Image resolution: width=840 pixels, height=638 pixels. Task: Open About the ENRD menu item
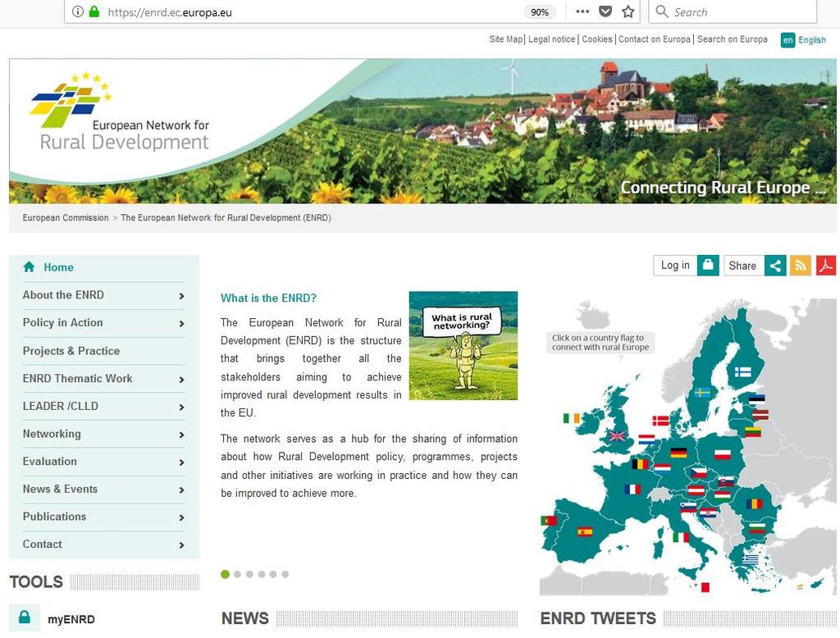tap(63, 294)
